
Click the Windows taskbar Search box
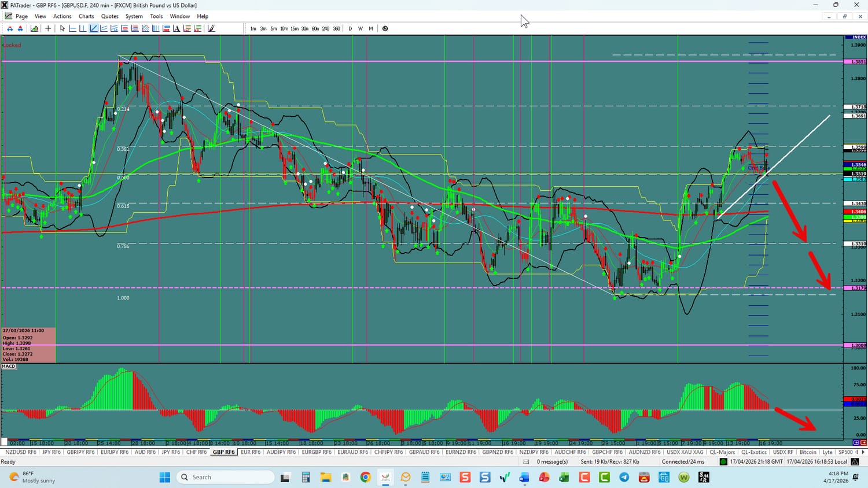point(226,477)
